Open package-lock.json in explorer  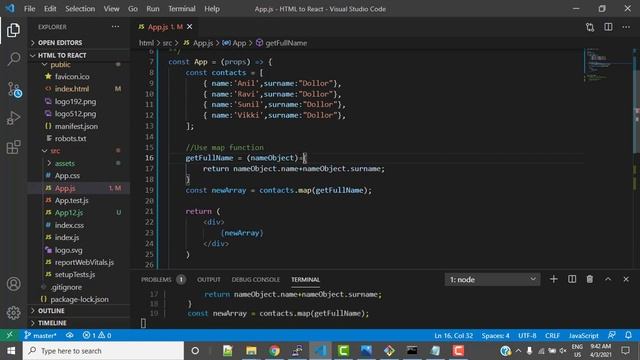tap(79, 299)
